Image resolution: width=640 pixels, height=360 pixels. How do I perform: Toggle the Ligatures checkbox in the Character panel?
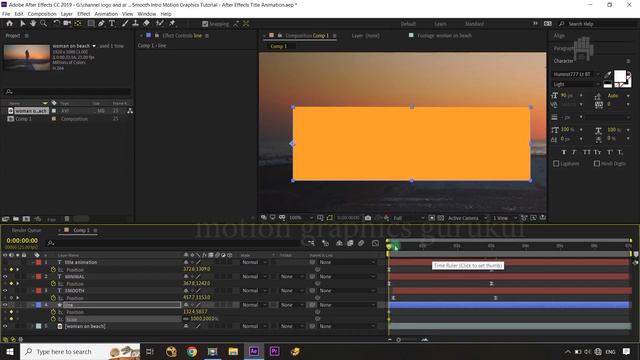[556, 163]
